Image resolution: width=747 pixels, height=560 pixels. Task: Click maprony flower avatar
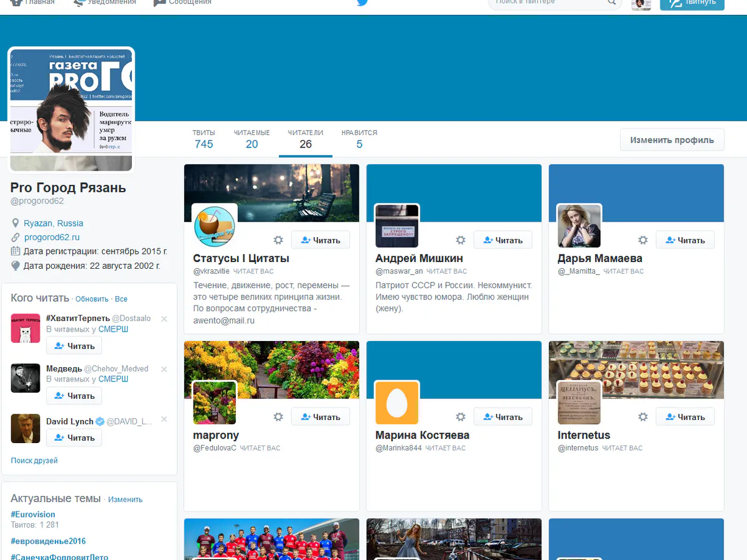(215, 403)
